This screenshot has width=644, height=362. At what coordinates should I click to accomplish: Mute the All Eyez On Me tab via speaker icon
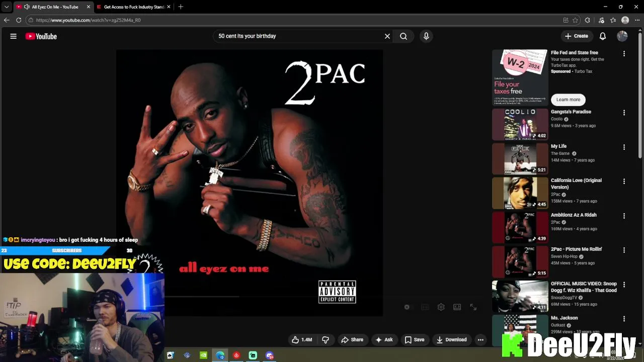click(27, 7)
